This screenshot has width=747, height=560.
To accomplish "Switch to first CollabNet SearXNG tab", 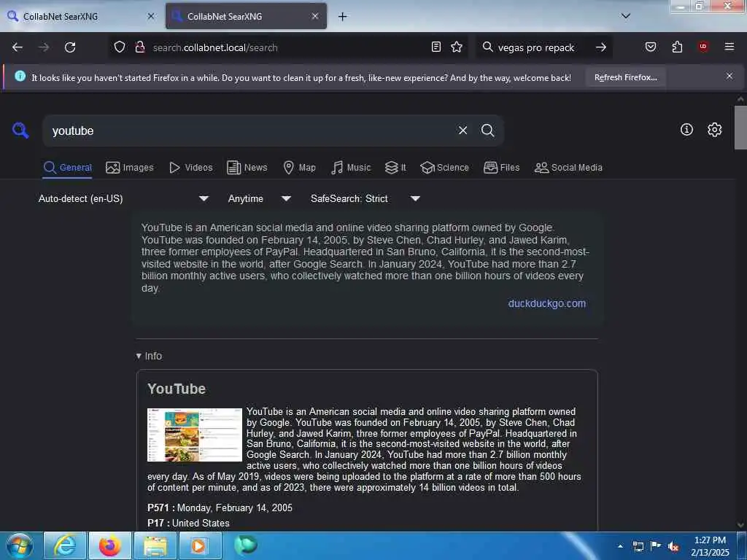I will 81,16.
